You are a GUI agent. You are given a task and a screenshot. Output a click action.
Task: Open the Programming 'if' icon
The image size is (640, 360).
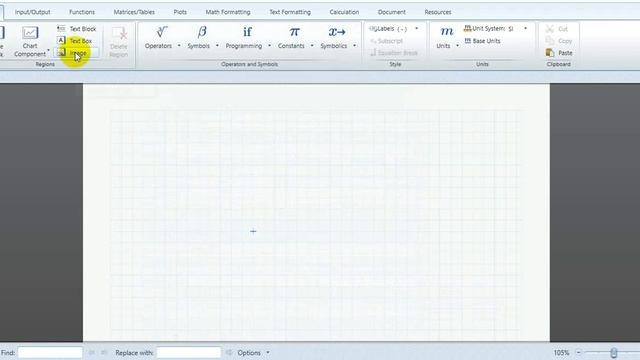tap(247, 32)
